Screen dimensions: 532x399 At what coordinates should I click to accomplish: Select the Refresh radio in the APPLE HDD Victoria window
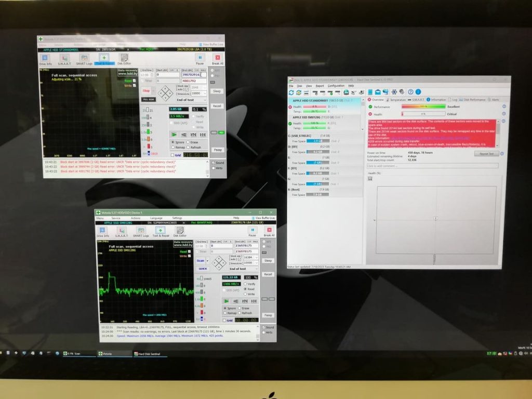pos(188,148)
